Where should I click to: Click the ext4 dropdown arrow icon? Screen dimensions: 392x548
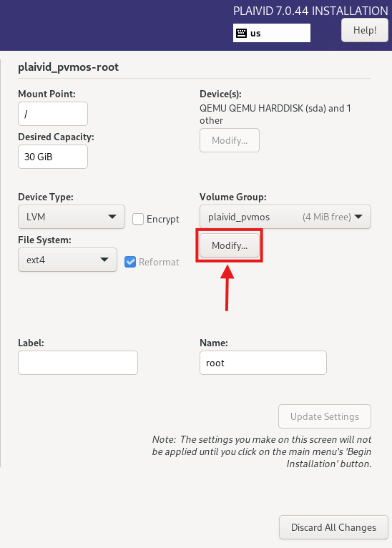pos(104,260)
